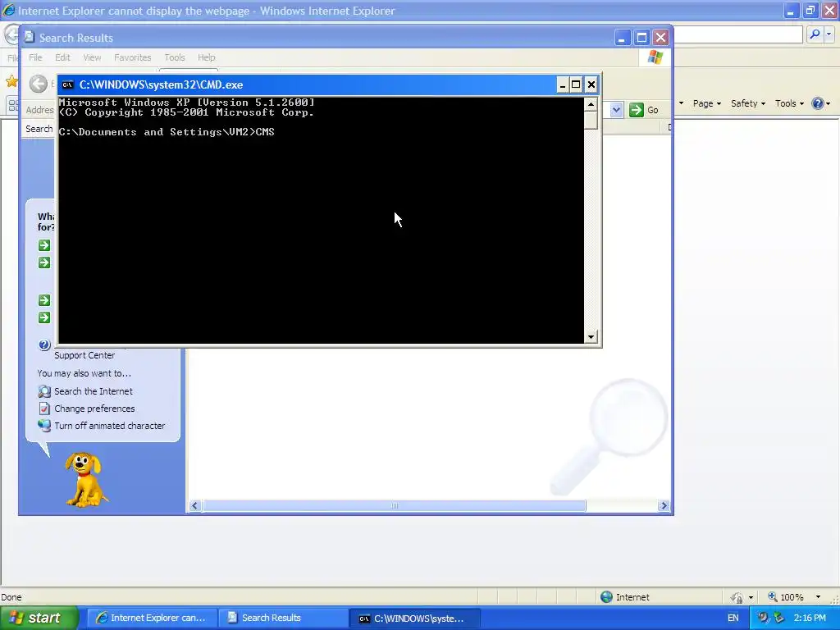The height and width of the screenshot is (630, 840).
Task: Click Support Center link
Action: 84,355
